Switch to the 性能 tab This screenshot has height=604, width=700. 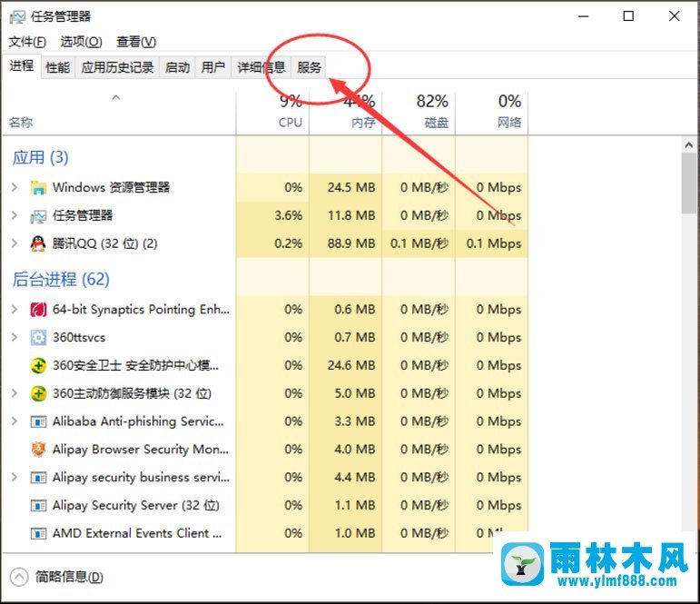point(58,67)
